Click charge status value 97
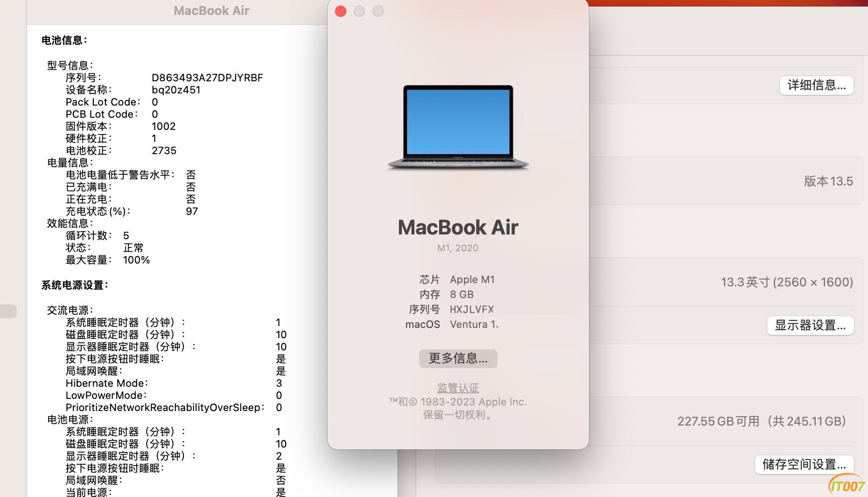 click(x=192, y=211)
